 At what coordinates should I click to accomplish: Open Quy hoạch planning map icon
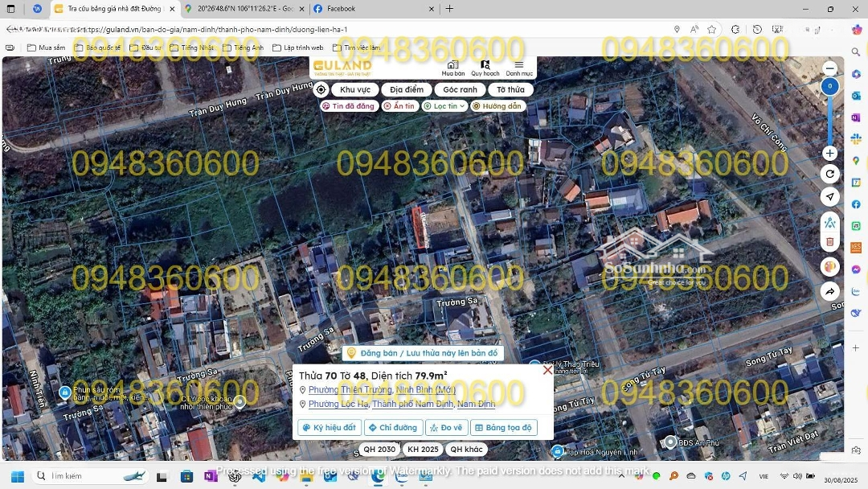pyautogui.click(x=485, y=68)
